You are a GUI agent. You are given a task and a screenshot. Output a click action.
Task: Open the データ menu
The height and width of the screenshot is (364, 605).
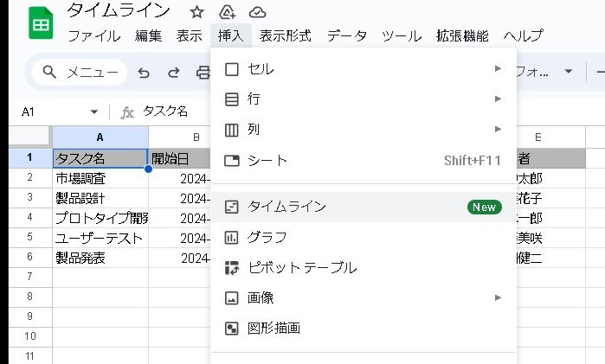point(347,35)
